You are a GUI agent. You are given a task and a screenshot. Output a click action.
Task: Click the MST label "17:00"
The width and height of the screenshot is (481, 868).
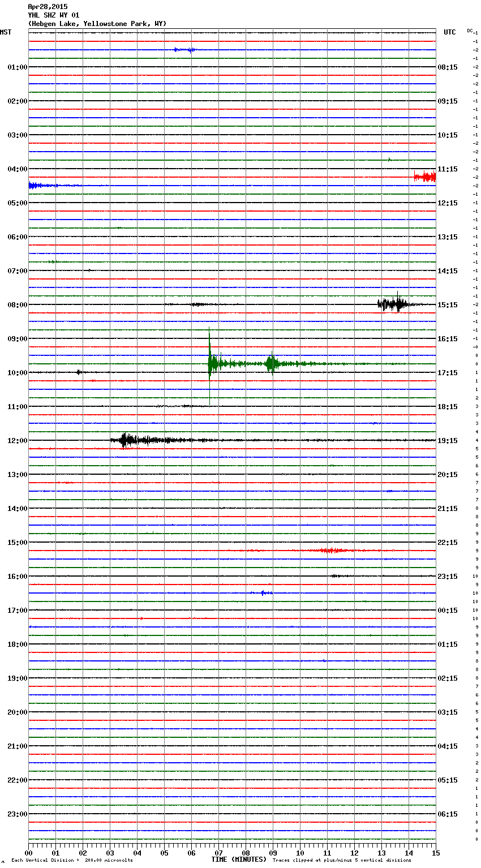click(18, 611)
